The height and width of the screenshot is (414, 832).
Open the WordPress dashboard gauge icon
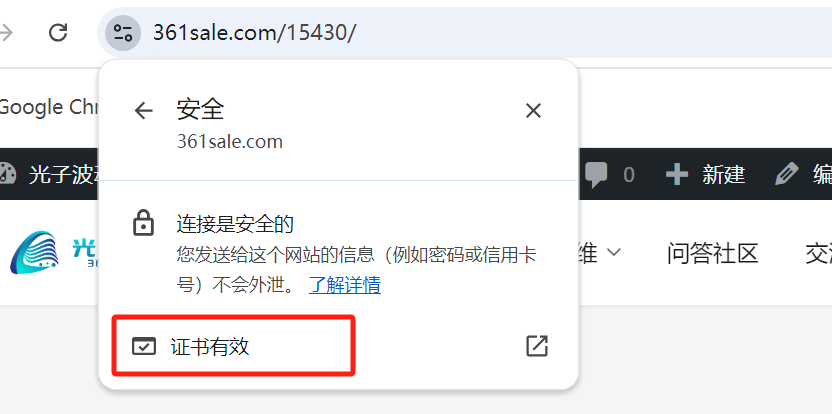point(7,174)
